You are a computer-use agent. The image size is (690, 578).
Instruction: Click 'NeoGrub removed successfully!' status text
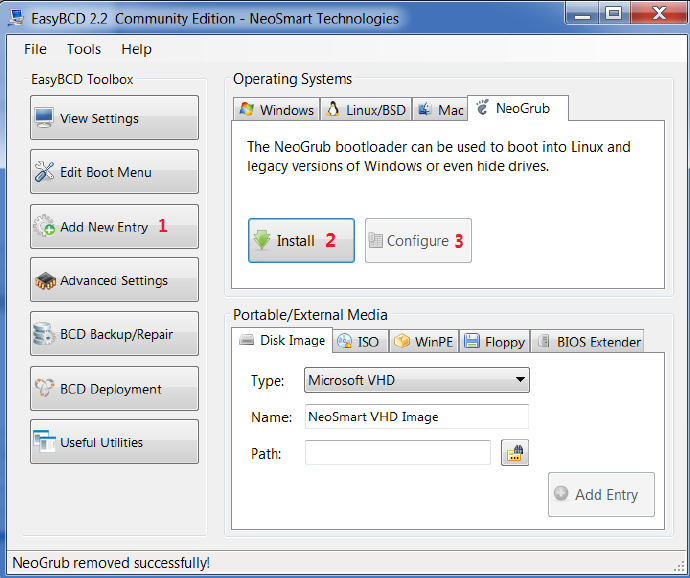[111, 563]
